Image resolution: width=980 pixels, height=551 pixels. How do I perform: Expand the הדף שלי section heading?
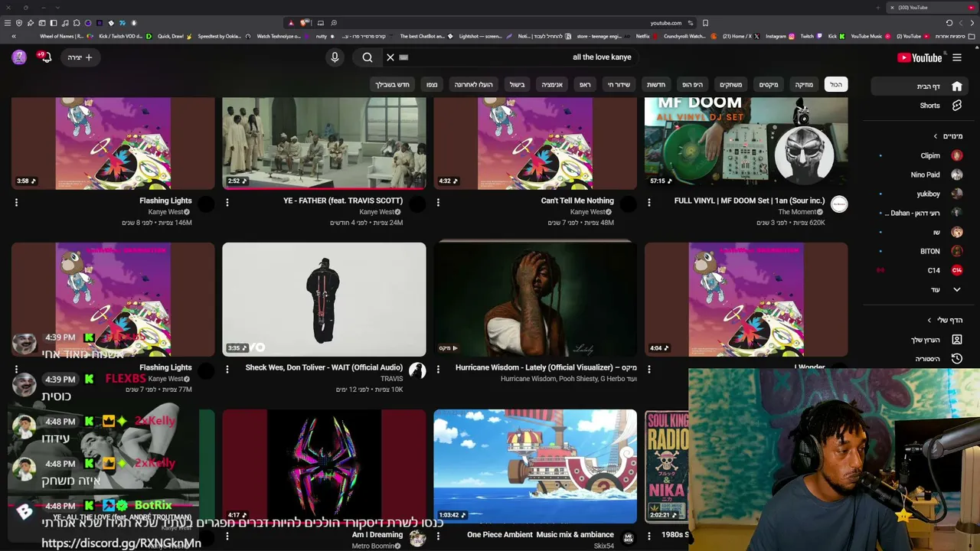coord(945,320)
